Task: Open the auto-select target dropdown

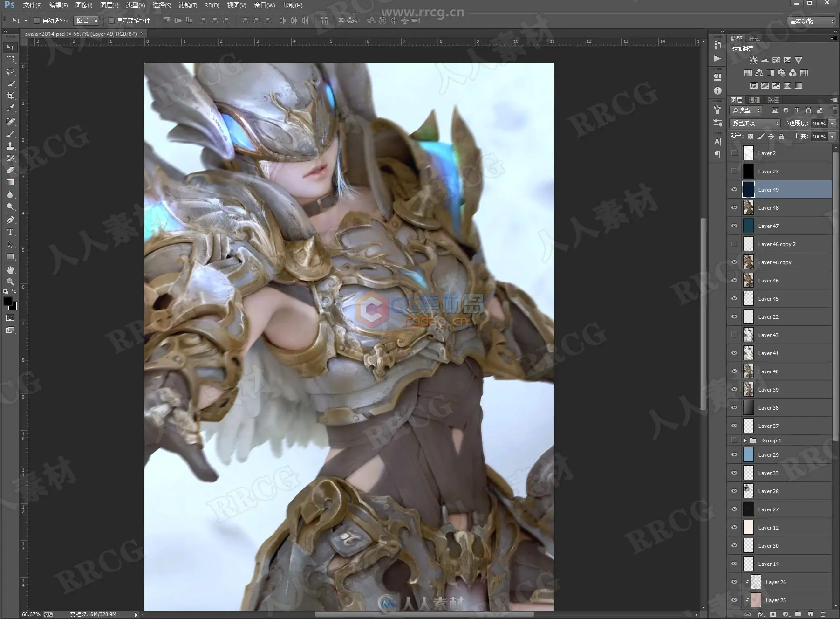Action: pyautogui.click(x=87, y=21)
